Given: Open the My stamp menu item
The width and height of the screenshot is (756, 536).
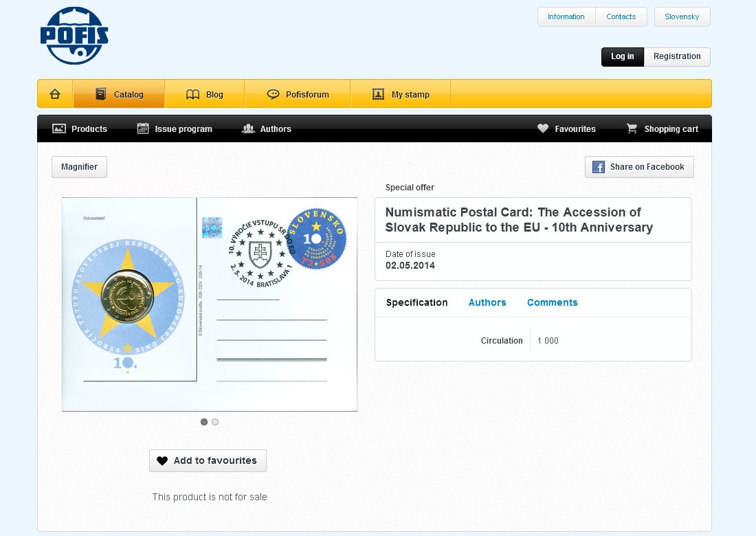Looking at the screenshot, I should click(x=401, y=94).
